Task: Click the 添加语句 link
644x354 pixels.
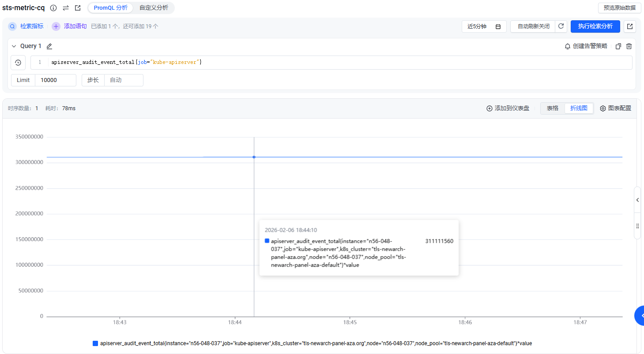Action: [75, 26]
